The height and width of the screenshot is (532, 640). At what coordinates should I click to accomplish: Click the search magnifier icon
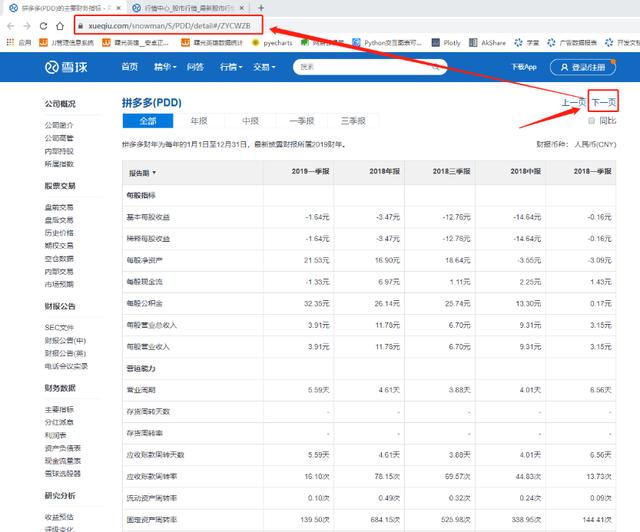(436, 67)
